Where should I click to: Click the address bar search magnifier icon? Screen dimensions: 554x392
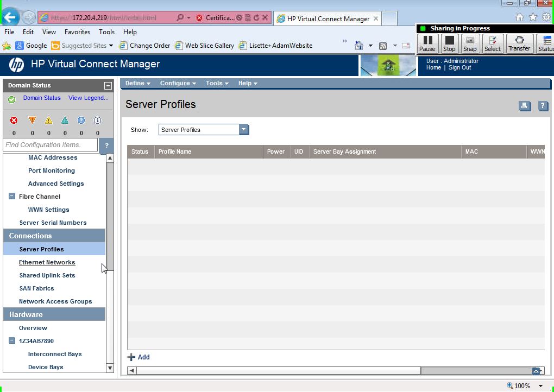click(x=180, y=17)
